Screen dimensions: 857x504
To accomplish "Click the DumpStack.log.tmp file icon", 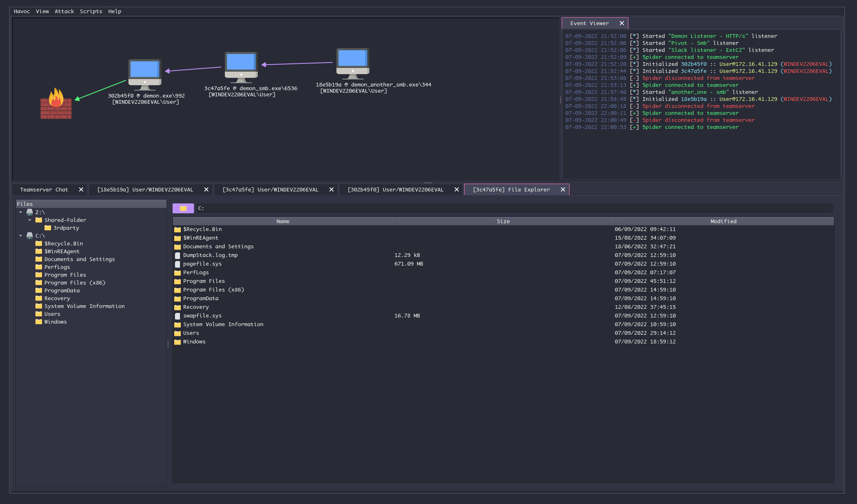I will coord(177,255).
